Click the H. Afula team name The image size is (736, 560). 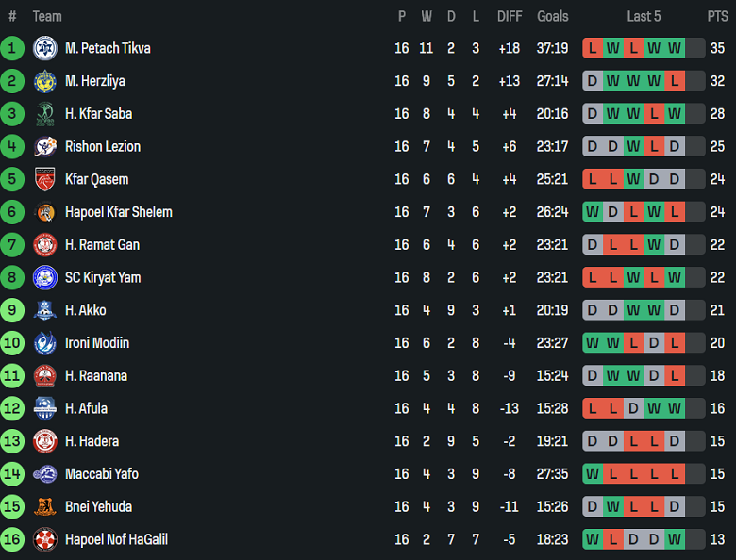tap(86, 408)
